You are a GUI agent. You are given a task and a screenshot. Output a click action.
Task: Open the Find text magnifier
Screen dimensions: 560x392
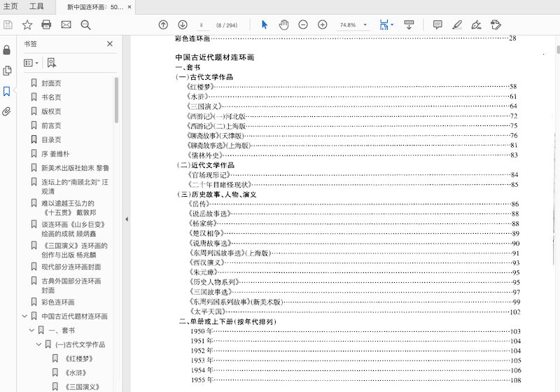point(85,24)
